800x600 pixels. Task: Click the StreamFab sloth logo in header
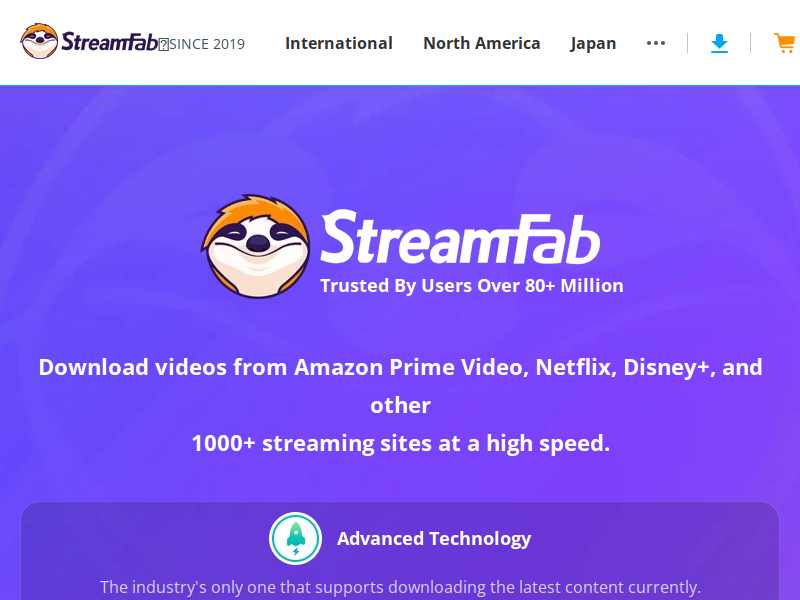coord(39,41)
